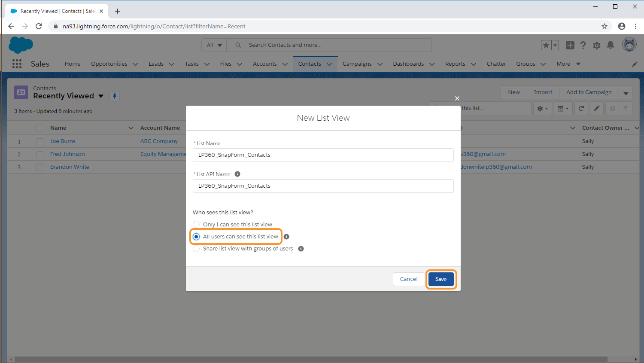Click info icon next to List API Name
The image size is (644, 363).
[237, 174]
